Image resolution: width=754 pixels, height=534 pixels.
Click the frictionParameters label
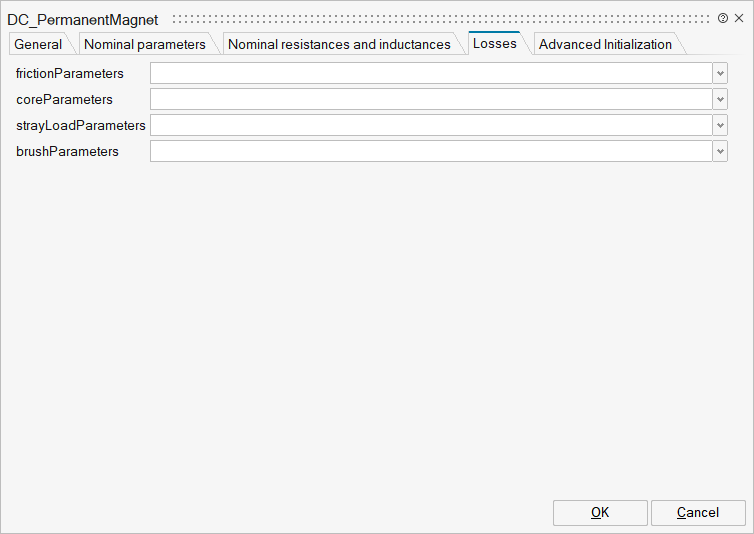70,73
